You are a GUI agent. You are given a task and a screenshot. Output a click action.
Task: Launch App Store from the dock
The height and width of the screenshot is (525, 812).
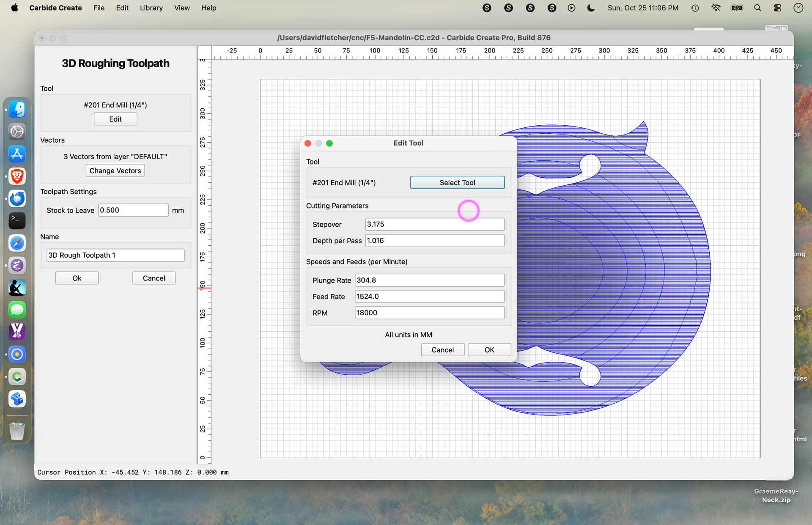point(17,154)
